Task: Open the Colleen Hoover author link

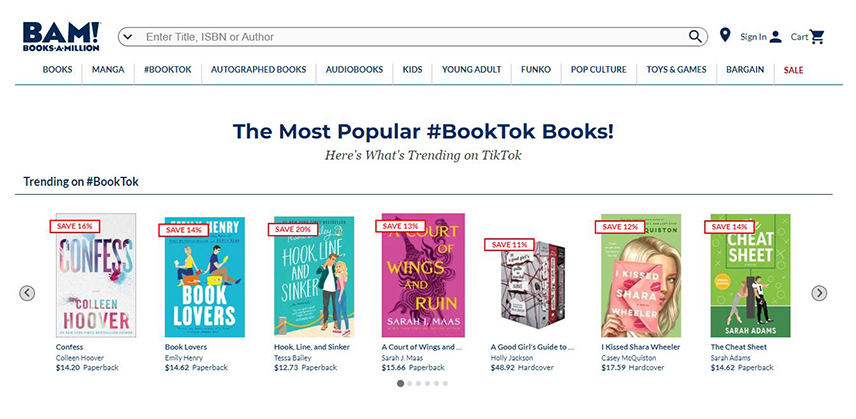Action: (x=82, y=357)
